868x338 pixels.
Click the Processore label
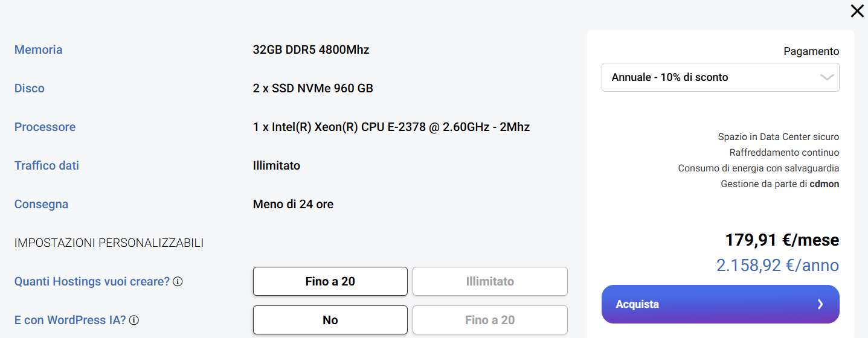[x=45, y=127]
